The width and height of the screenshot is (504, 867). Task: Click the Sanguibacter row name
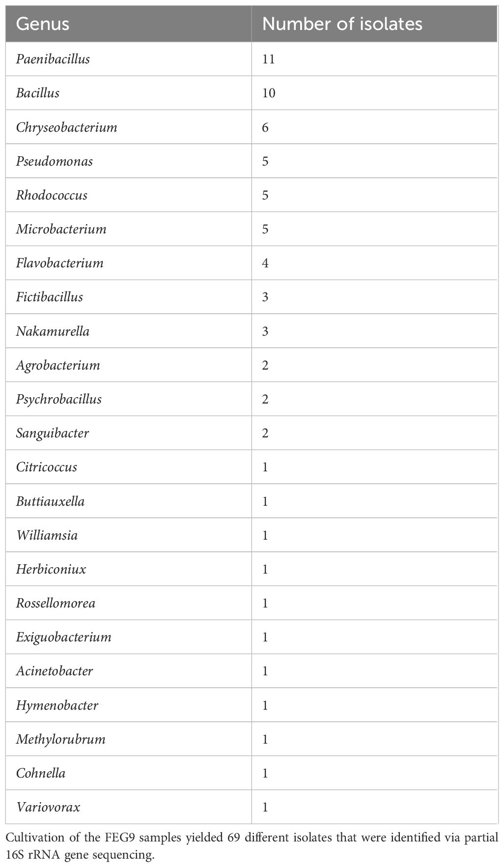pyautogui.click(x=53, y=433)
